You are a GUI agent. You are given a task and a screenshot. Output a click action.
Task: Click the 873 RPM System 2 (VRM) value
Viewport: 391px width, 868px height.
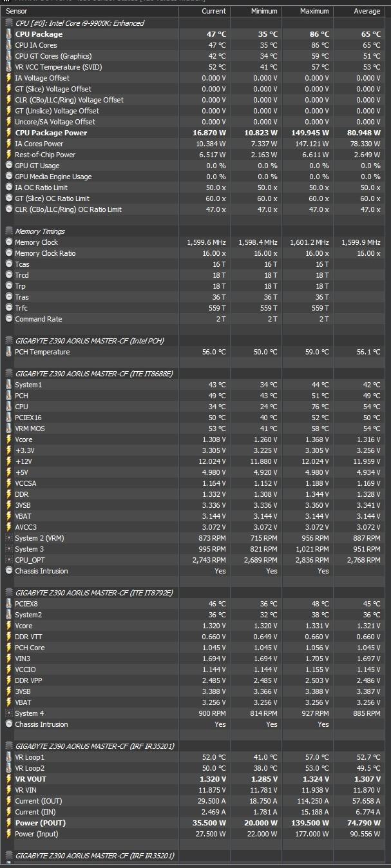coord(212,538)
